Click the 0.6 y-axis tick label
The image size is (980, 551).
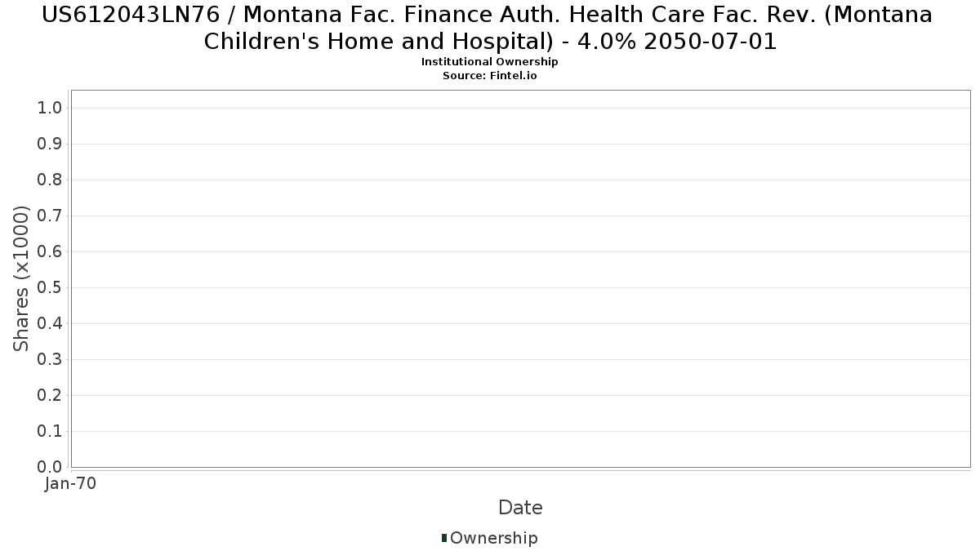pyautogui.click(x=50, y=252)
